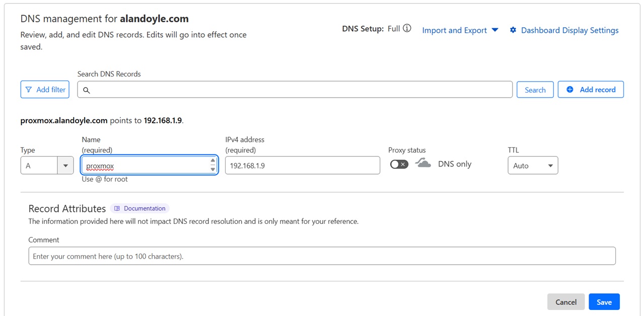Click the DNS Setup info icon
This screenshot has height=316, width=644.
point(407,29)
